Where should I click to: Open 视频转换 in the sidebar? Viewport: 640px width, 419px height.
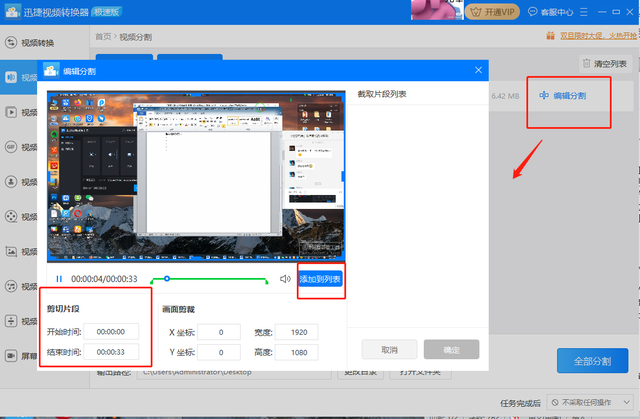(29, 42)
